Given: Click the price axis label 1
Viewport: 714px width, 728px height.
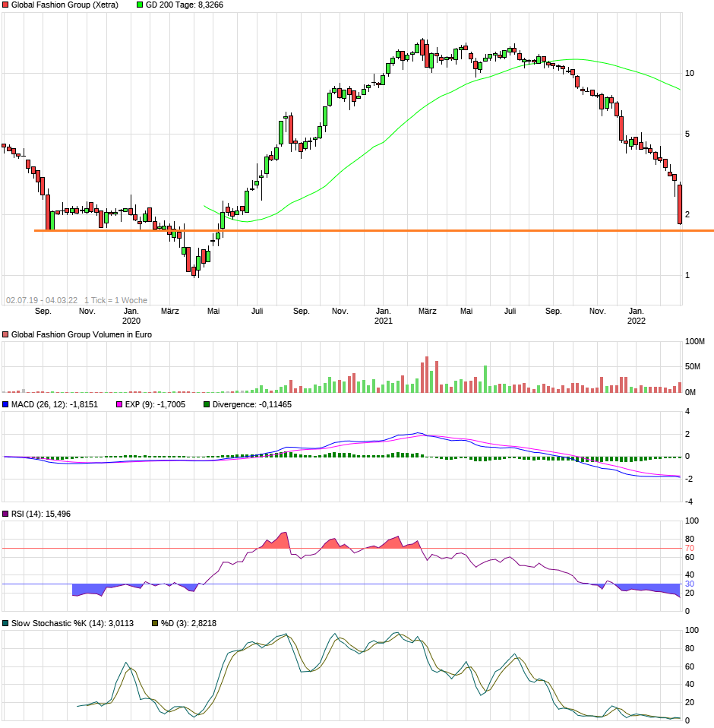Looking at the screenshot, I should 687,276.
